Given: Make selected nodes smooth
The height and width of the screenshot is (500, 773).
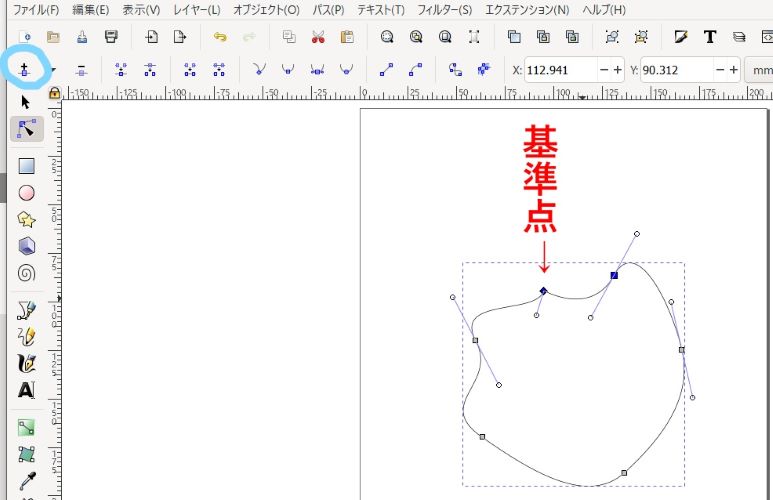Looking at the screenshot, I should 288,70.
